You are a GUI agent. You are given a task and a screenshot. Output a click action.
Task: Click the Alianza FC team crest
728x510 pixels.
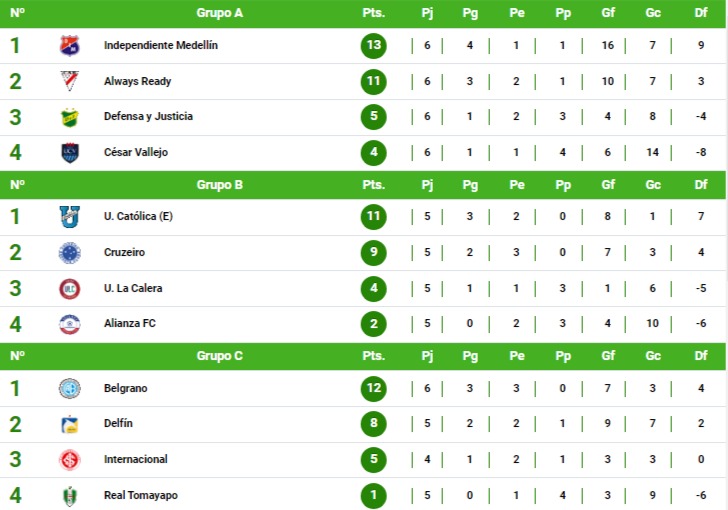(69, 324)
